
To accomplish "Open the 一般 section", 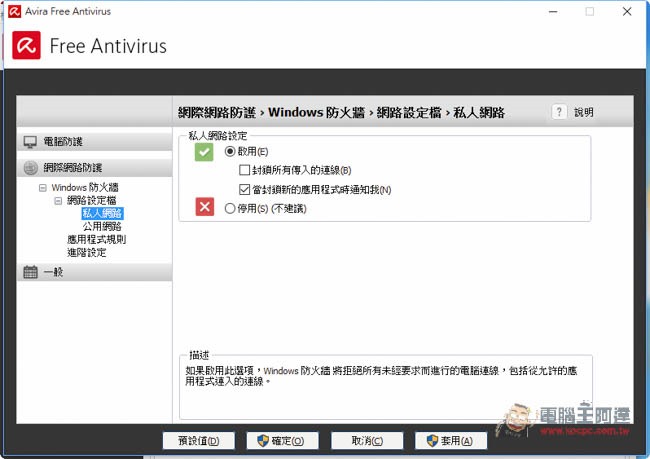I will 95,272.
